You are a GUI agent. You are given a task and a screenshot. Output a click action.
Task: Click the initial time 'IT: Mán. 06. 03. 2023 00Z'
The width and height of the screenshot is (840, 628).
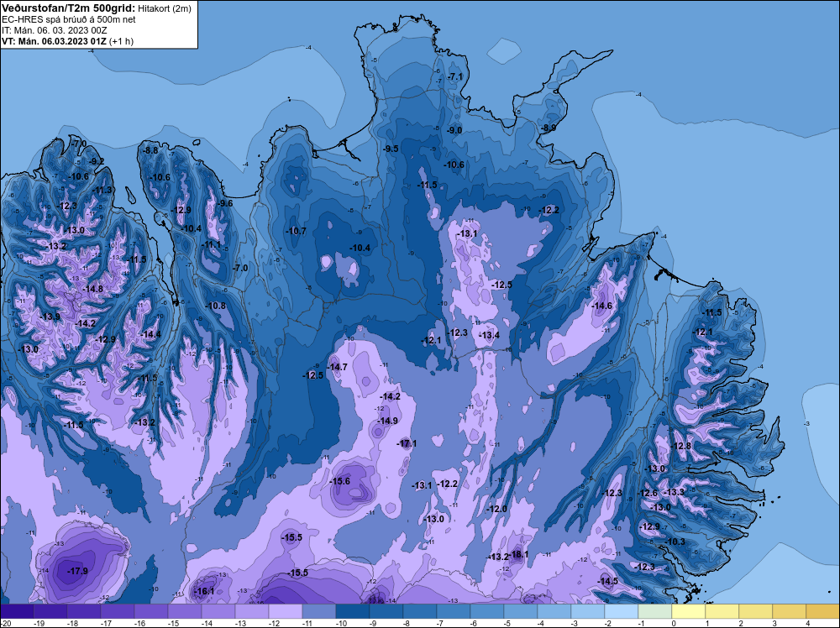click(x=54, y=30)
